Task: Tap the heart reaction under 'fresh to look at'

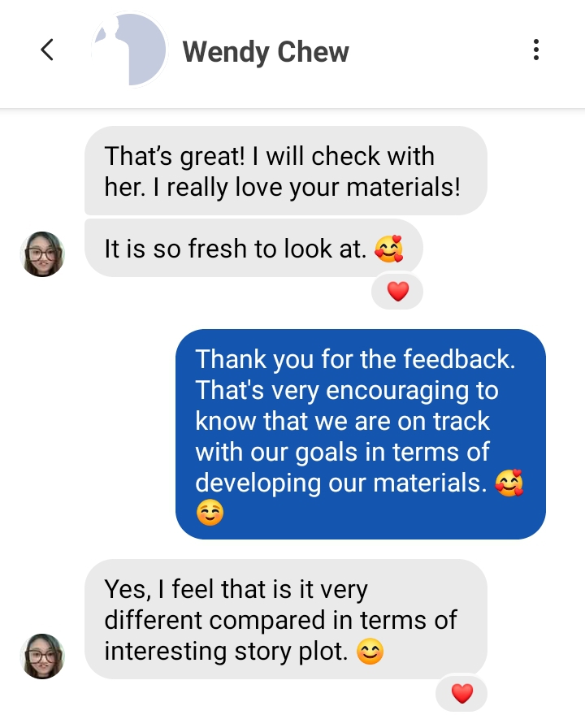Action: (x=397, y=292)
